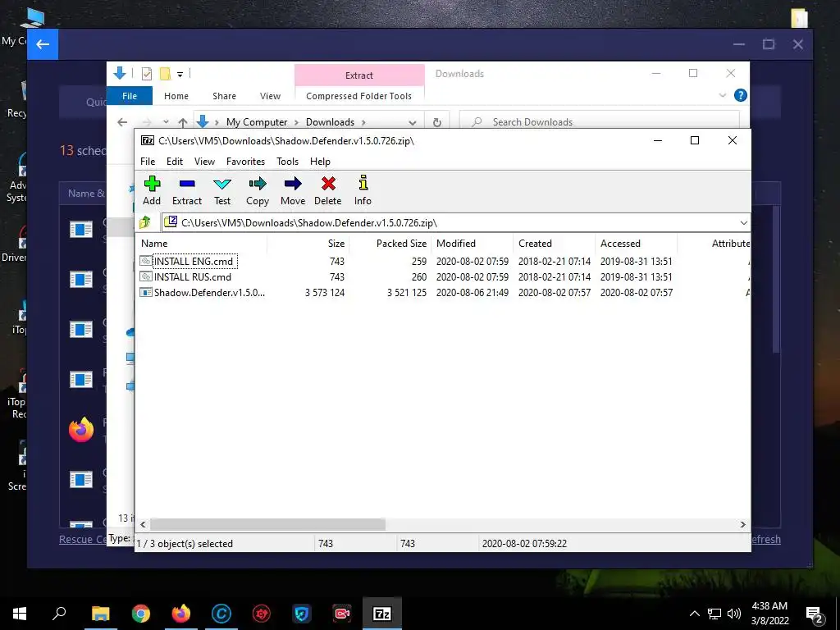Expand the Explorer address bar history dropdown
Screen dimensions: 840x630
click(x=412, y=122)
